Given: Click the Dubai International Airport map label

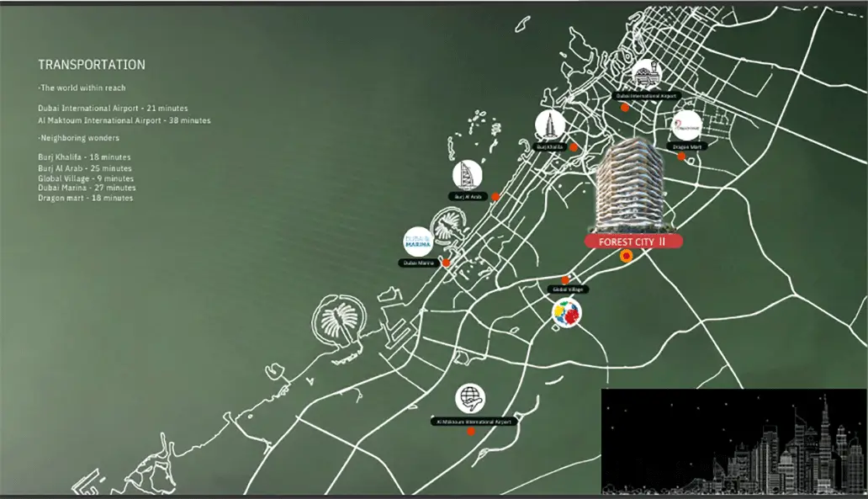Looking at the screenshot, I should 647,96.
